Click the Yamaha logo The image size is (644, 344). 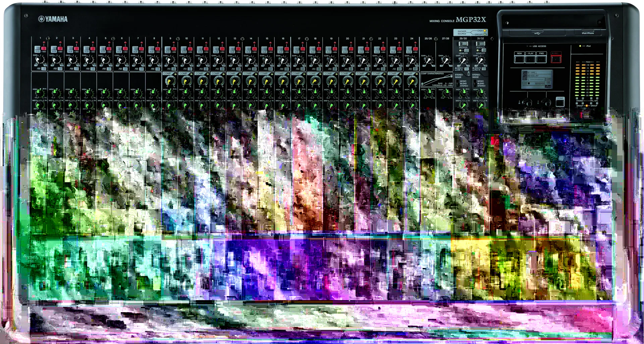(53, 19)
